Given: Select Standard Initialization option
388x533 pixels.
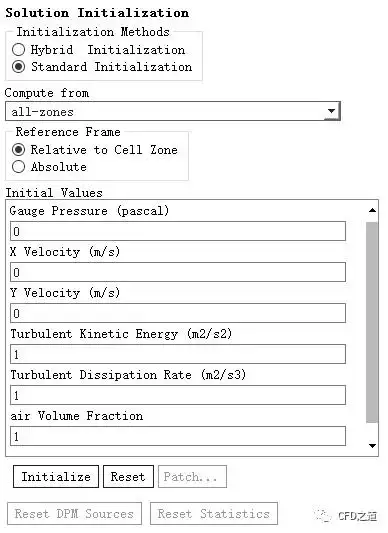Looking at the screenshot, I should 18,67.
